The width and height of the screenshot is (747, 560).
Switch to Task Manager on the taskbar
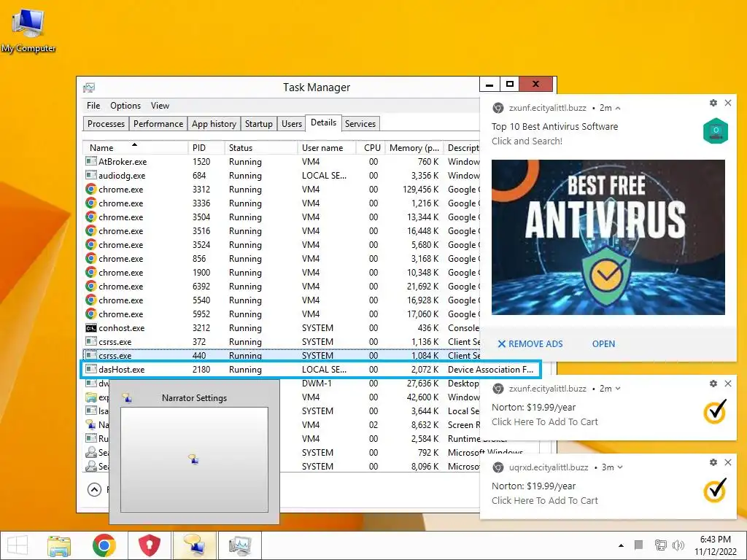pos(239,545)
